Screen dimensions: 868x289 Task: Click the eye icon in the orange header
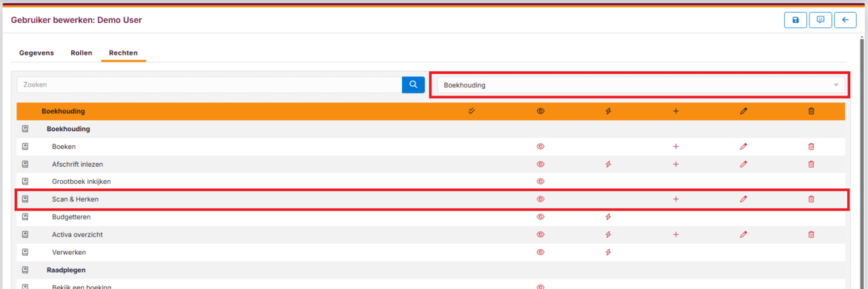541,111
